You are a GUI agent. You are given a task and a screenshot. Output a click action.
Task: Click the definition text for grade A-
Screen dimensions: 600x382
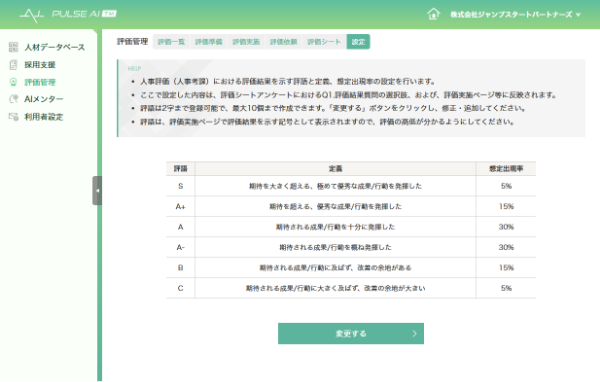tap(336, 247)
